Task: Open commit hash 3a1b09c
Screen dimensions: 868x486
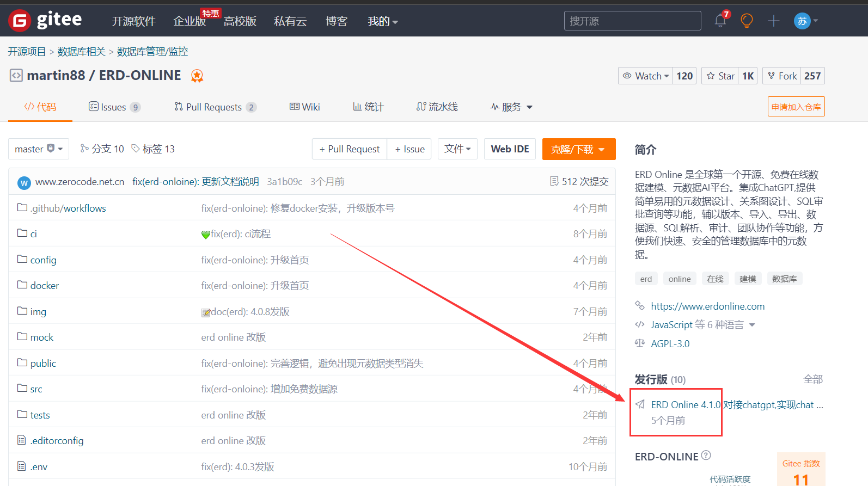Action: coord(285,181)
